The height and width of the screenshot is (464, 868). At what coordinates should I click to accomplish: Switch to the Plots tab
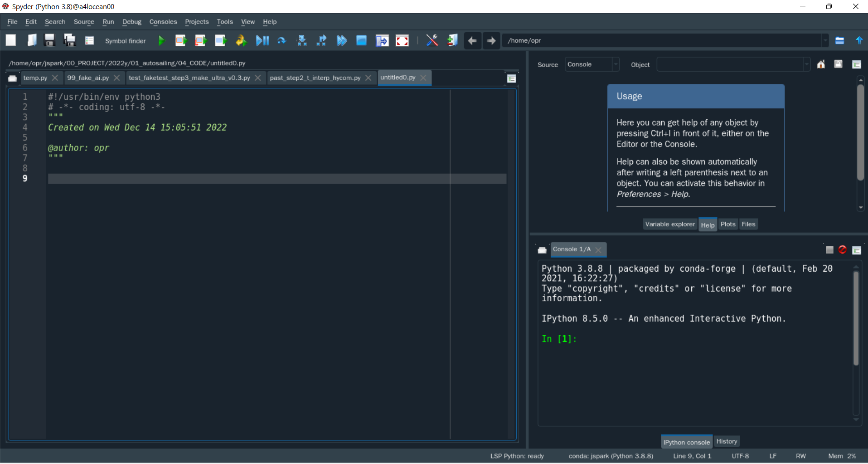pos(728,224)
